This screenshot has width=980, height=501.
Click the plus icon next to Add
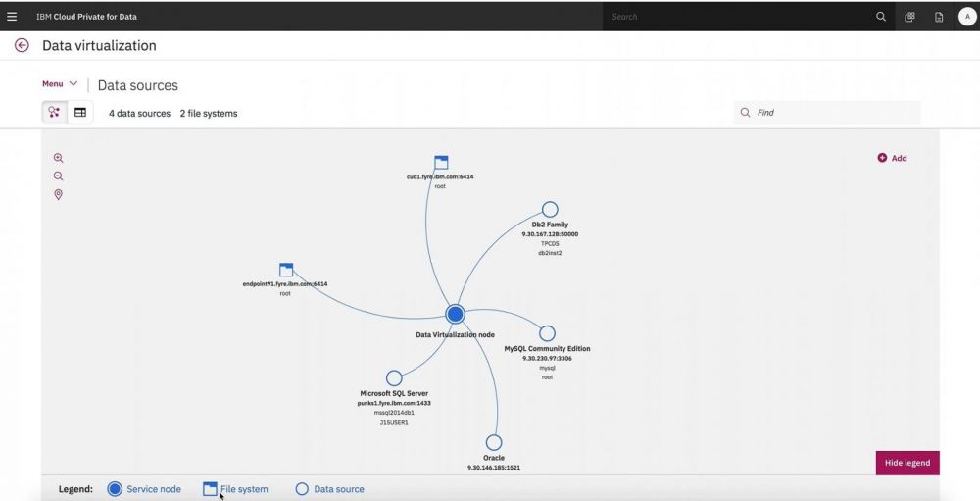pyautogui.click(x=882, y=158)
